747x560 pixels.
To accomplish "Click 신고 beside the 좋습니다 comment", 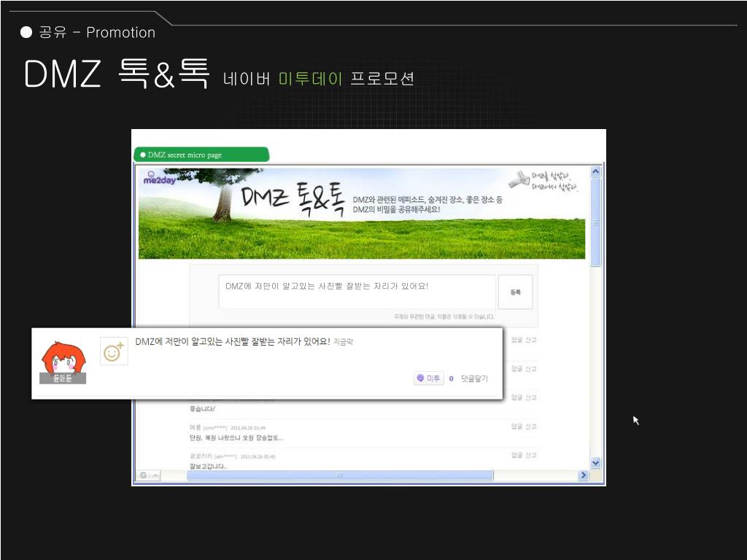I will pos(531,397).
